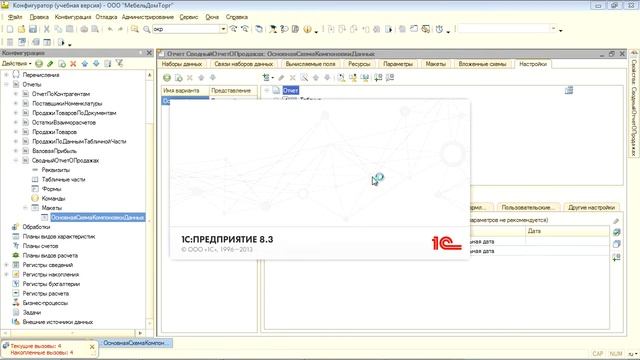Add a settings variant with green plus icon
Viewport: 640px width, 360px height.
click(167, 78)
